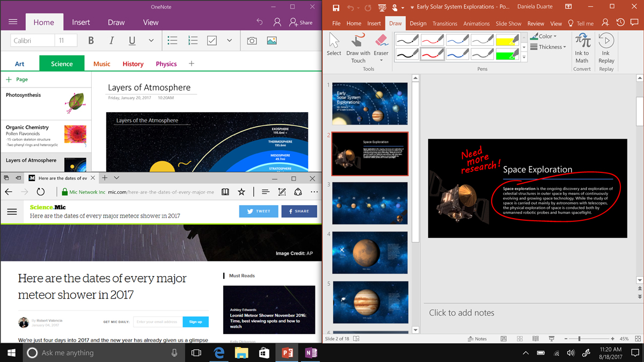The height and width of the screenshot is (362, 644).
Task: Open File menu in PowerPoint
Action: pos(336,24)
